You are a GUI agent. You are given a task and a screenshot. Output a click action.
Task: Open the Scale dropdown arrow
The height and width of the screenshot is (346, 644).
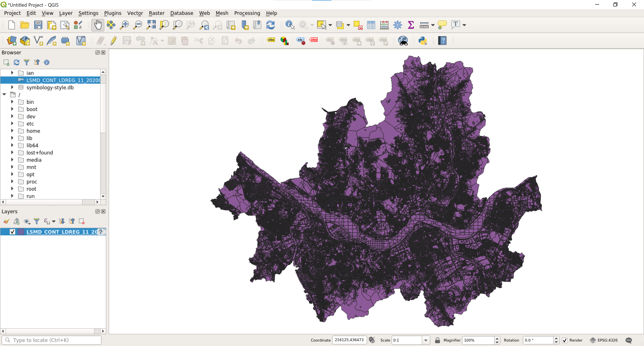(x=426, y=340)
